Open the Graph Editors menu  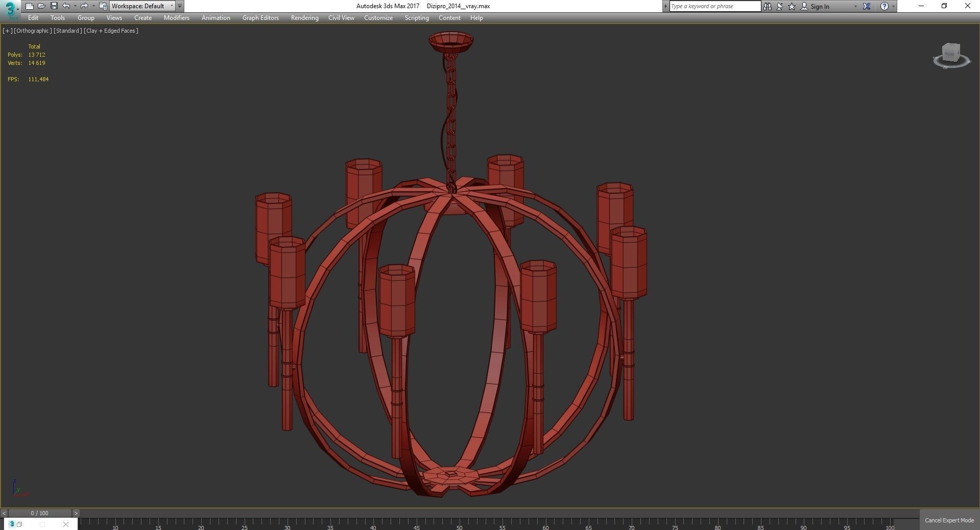260,18
